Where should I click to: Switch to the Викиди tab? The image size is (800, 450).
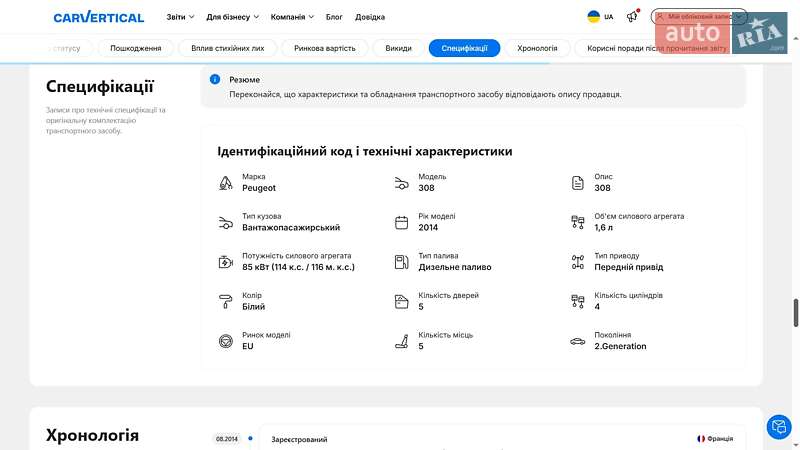(x=398, y=48)
